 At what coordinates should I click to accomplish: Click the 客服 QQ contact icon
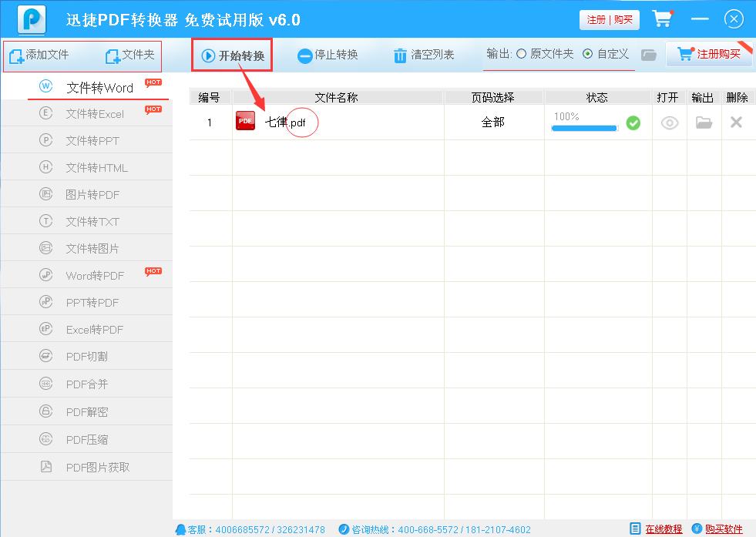pyautogui.click(x=181, y=529)
